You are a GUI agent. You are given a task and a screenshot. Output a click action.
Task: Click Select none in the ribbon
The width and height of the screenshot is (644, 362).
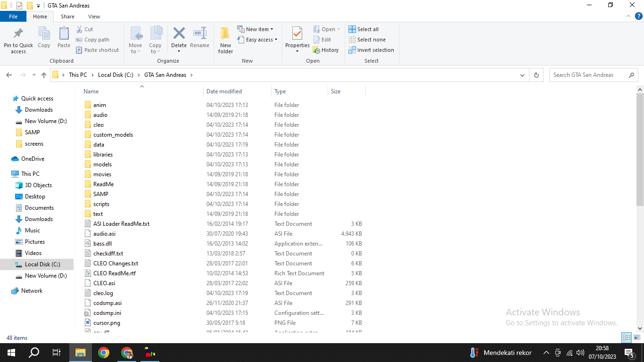(x=367, y=40)
